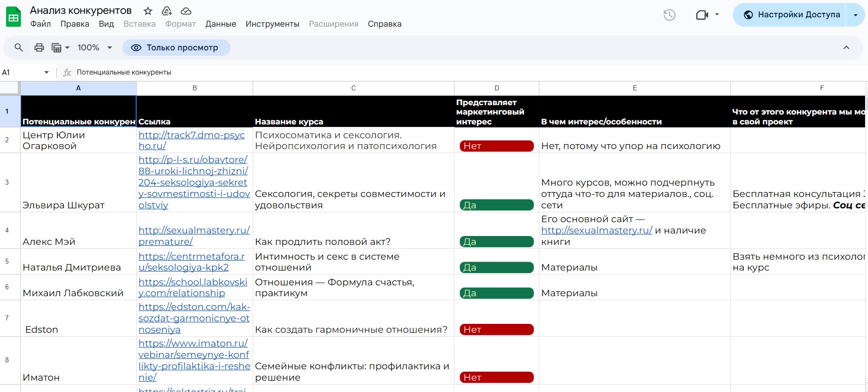Open the school.labkovskiy.com relationship link

coord(193,287)
